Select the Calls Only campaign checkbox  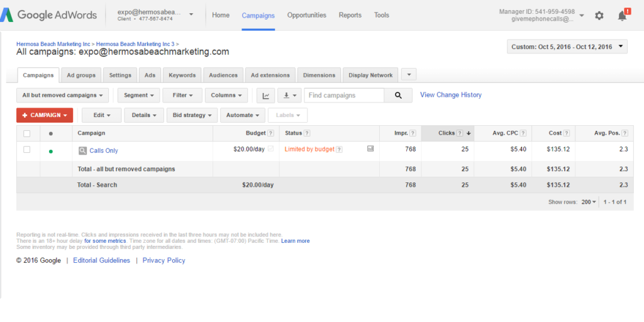pyautogui.click(x=26, y=150)
